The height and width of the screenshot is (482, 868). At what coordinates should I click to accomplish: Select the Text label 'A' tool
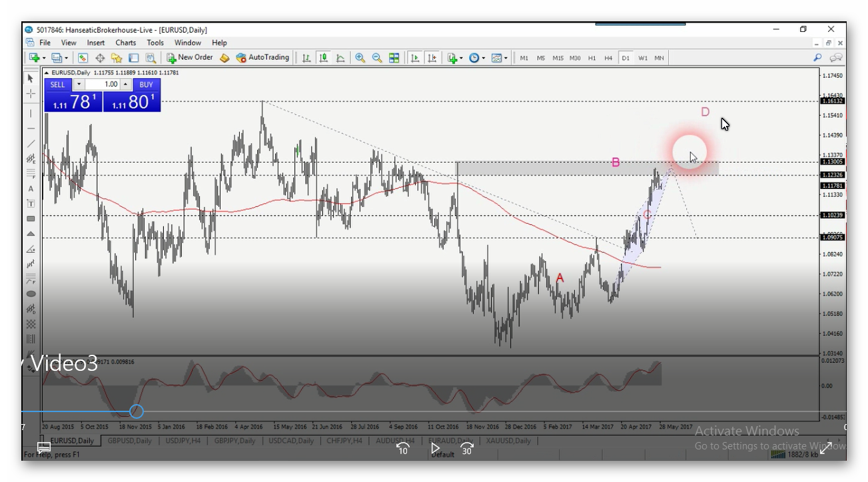pos(31,189)
